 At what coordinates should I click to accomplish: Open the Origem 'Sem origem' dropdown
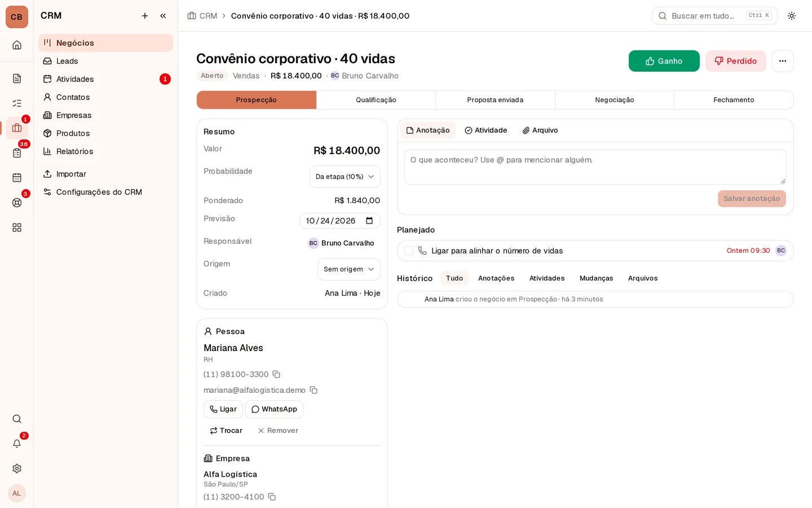[x=349, y=269]
